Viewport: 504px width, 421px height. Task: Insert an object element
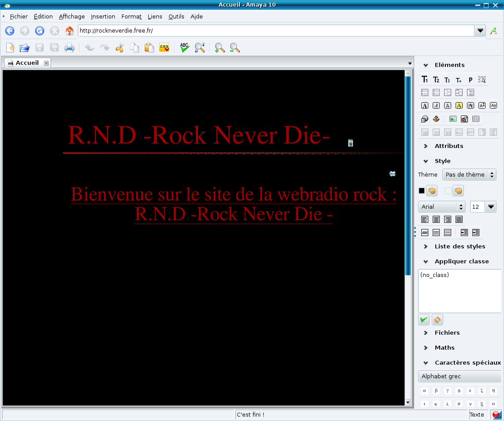tap(464, 119)
